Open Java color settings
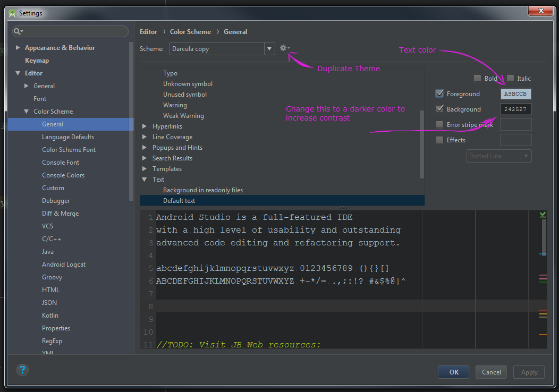 (48, 252)
